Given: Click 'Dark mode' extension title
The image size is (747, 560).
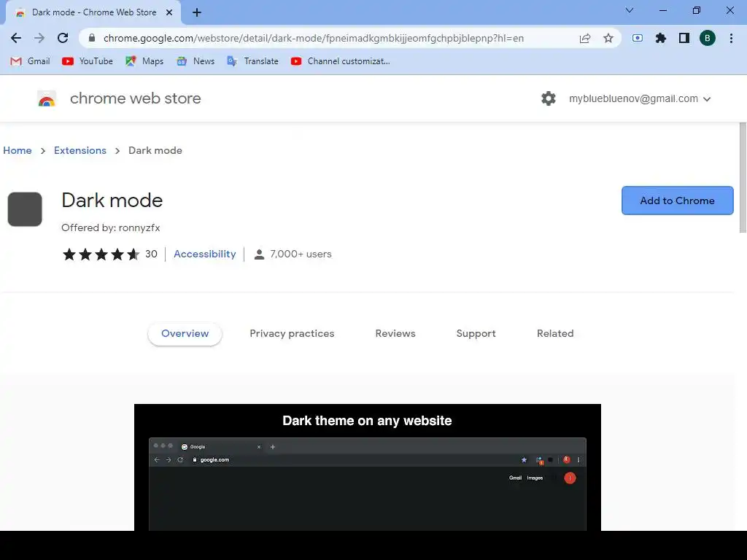Looking at the screenshot, I should pos(112,201).
